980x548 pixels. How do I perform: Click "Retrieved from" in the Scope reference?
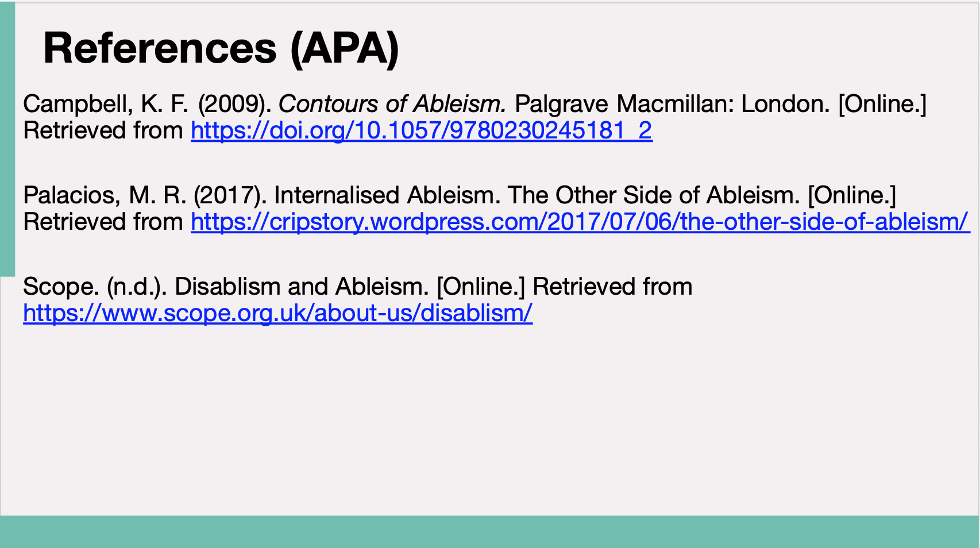[x=612, y=287]
